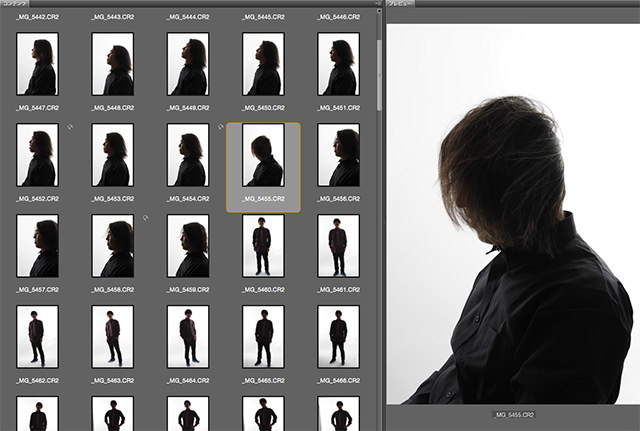Click the file name label _MG_5462.CR2

[x=38, y=380]
